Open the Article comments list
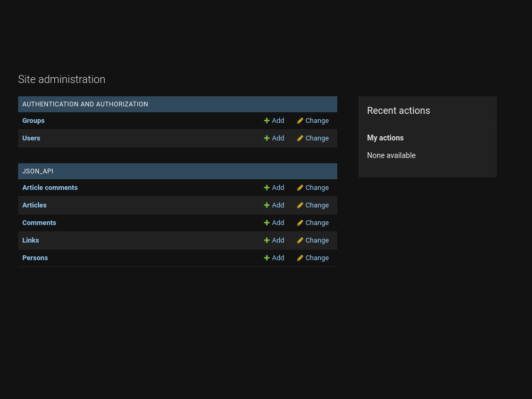This screenshot has width=532, height=399. point(50,187)
